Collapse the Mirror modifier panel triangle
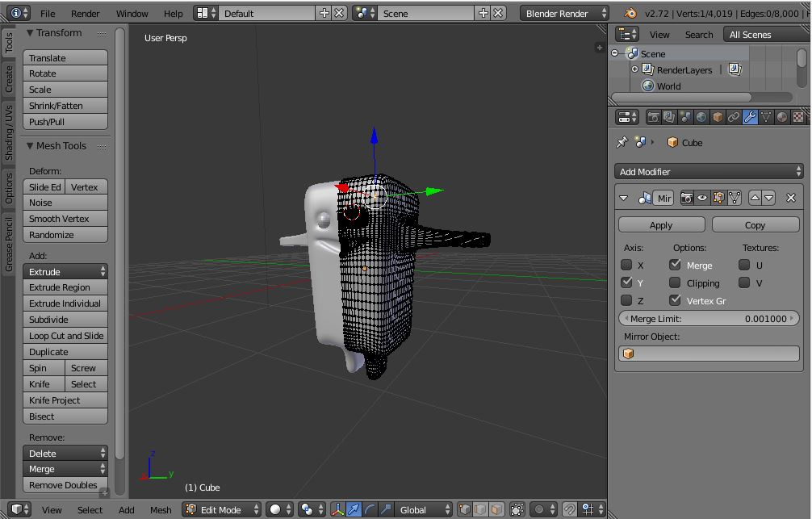The image size is (812, 519). pyautogui.click(x=623, y=198)
